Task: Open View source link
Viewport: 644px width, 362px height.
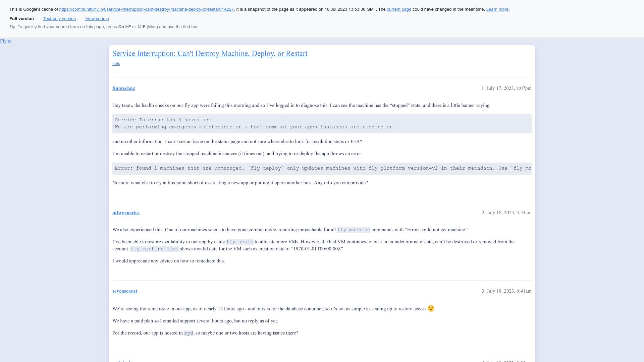Action: 97,19
